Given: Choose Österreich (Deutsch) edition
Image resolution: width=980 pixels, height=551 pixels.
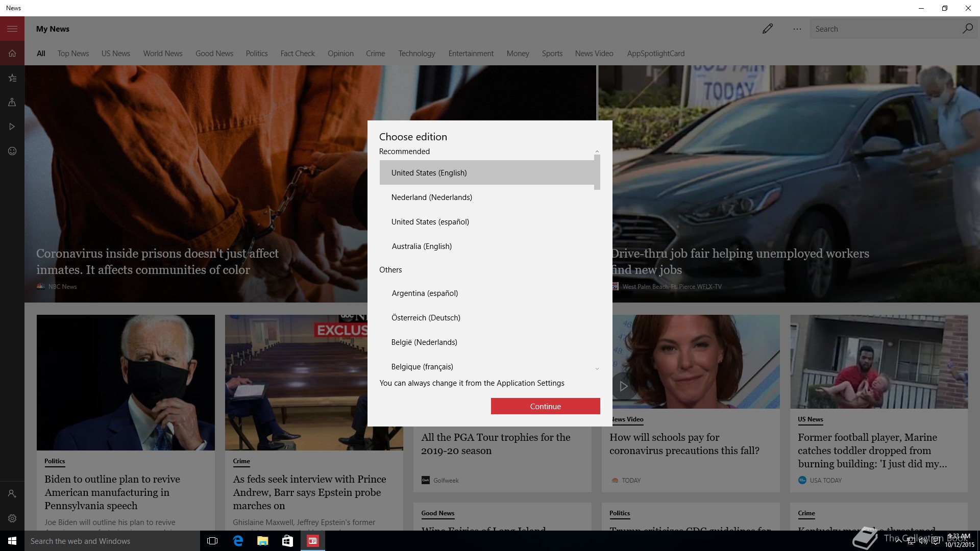Looking at the screenshot, I should [x=486, y=317].
